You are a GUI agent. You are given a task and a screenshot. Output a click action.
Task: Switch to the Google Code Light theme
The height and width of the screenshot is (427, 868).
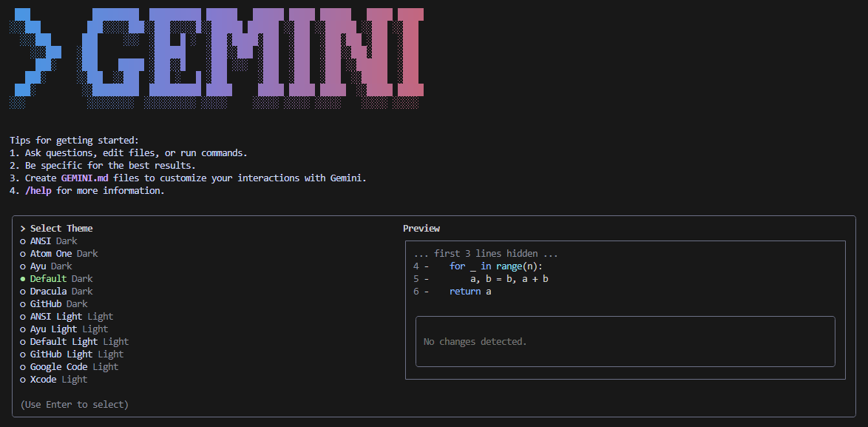click(x=69, y=366)
